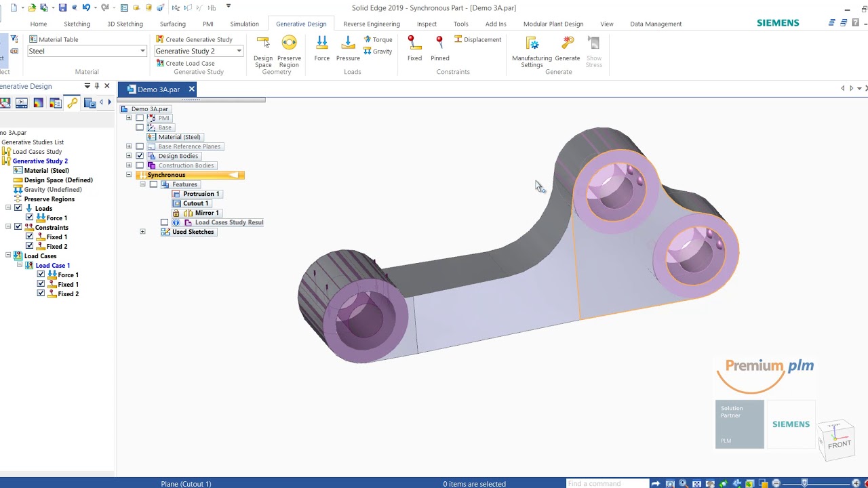Open the Material Table
This screenshot has height=488, width=868.
click(54, 39)
